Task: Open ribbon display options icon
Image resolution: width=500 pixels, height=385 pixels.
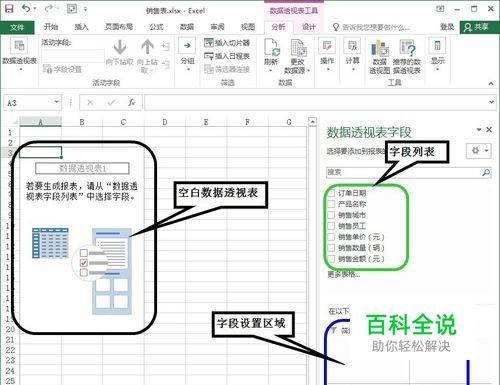Action: point(440,9)
